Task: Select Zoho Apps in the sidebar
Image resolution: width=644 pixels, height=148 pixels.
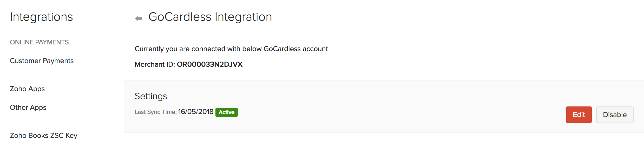Action: click(27, 89)
